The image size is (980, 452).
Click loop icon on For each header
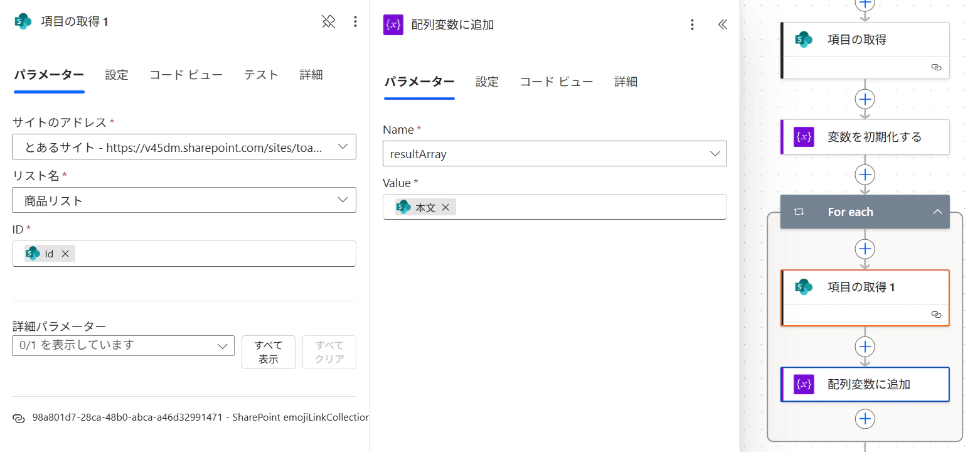799,212
